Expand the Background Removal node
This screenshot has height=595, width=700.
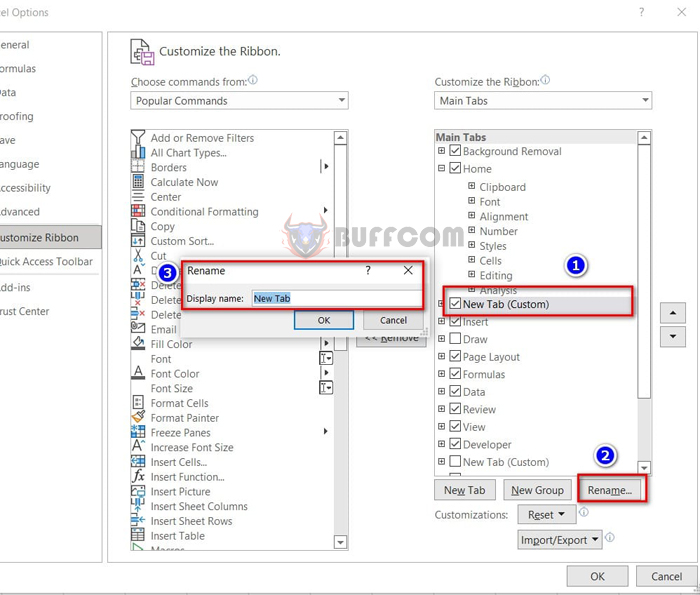point(441,150)
